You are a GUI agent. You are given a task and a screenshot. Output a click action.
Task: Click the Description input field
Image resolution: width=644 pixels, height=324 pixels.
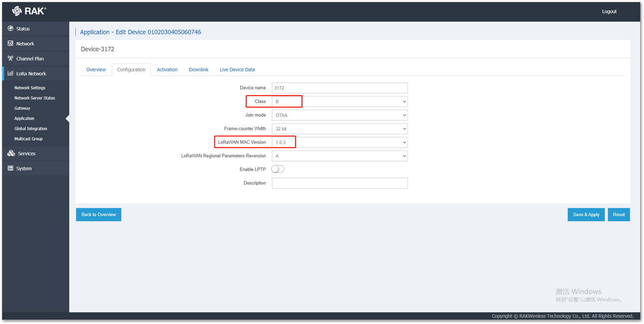click(340, 183)
